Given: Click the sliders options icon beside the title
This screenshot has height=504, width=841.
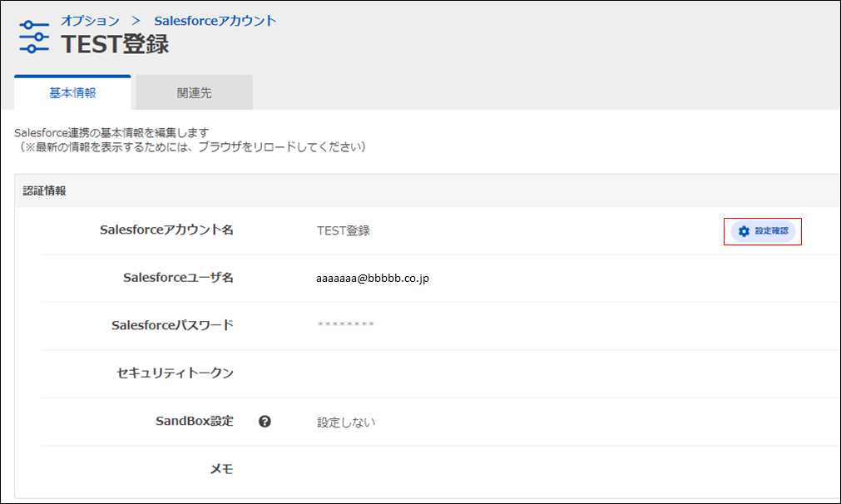Looking at the screenshot, I should [x=34, y=37].
